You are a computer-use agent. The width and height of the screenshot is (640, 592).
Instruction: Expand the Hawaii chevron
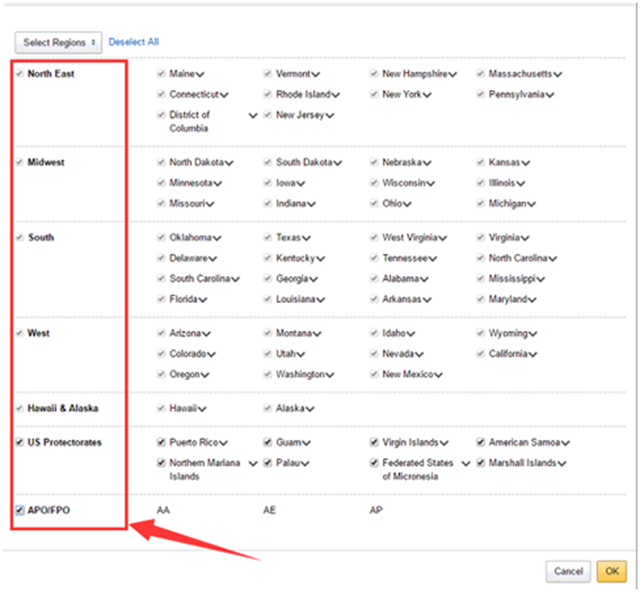pyautogui.click(x=202, y=409)
